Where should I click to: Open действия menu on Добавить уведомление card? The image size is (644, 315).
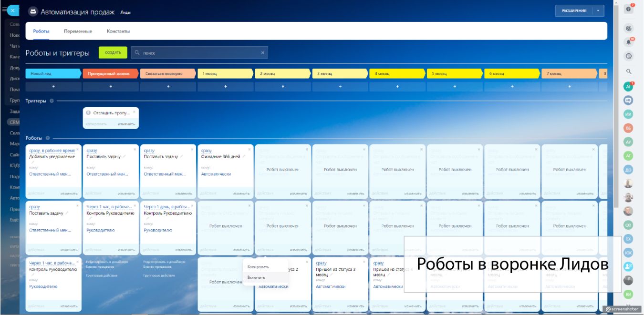36,193
